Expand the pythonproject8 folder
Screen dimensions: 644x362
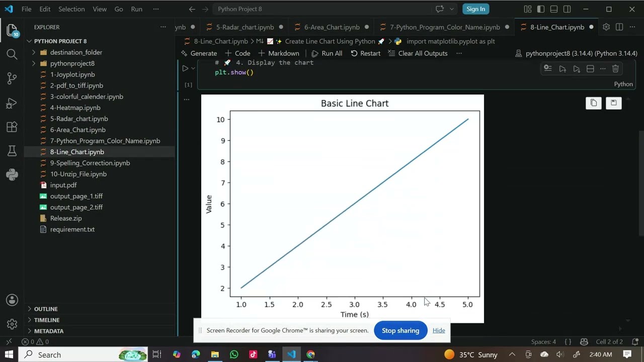point(34,63)
